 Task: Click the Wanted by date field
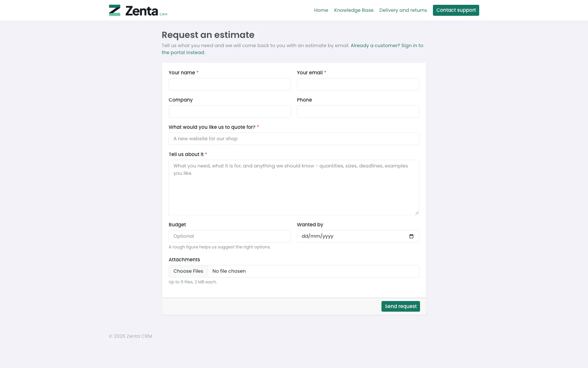click(x=358, y=236)
